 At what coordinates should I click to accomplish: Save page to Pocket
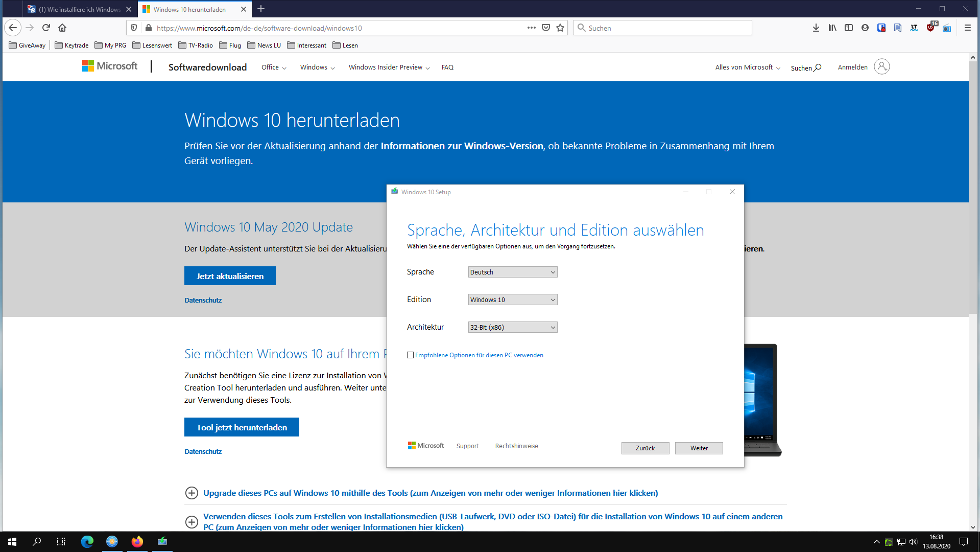click(x=546, y=28)
